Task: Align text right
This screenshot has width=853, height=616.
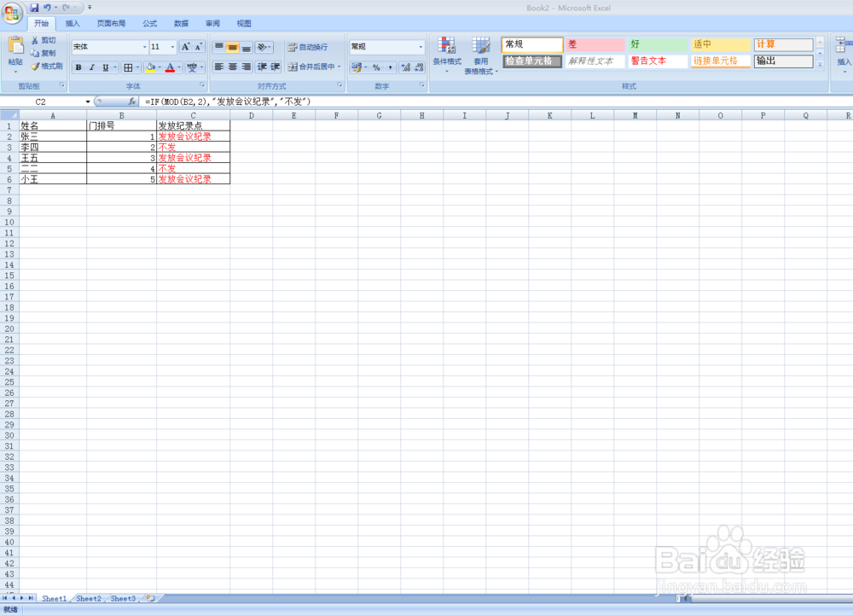Action: pyautogui.click(x=246, y=67)
